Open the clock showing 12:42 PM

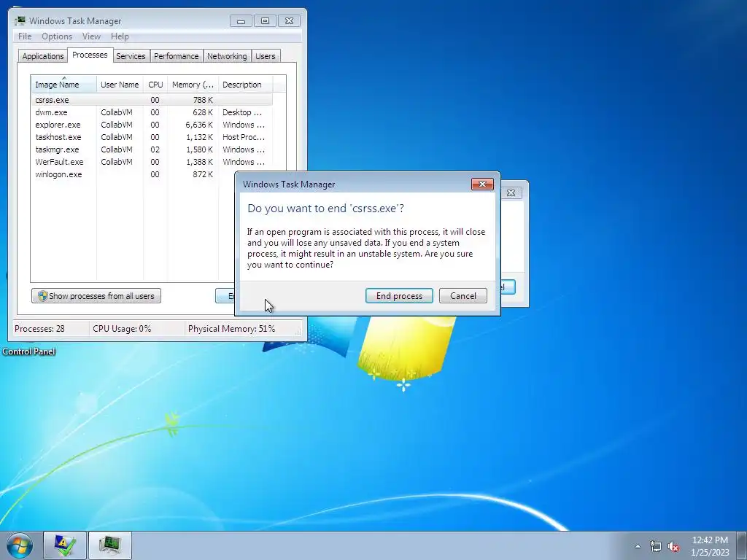[710, 545]
